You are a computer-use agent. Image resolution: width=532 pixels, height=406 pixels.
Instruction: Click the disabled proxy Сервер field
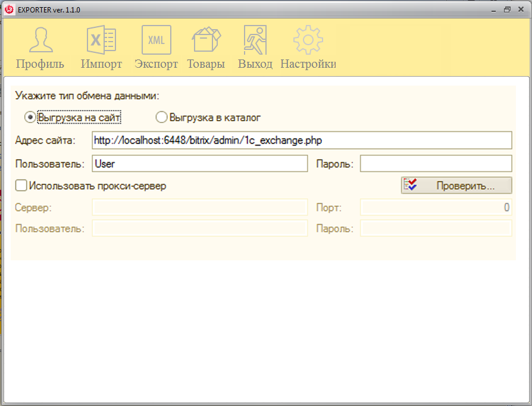pos(200,207)
